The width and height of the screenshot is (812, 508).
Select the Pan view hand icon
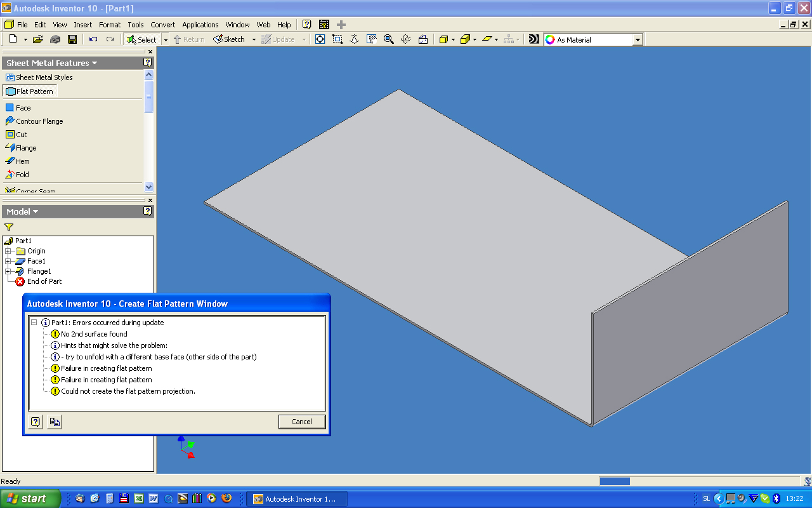click(x=372, y=39)
